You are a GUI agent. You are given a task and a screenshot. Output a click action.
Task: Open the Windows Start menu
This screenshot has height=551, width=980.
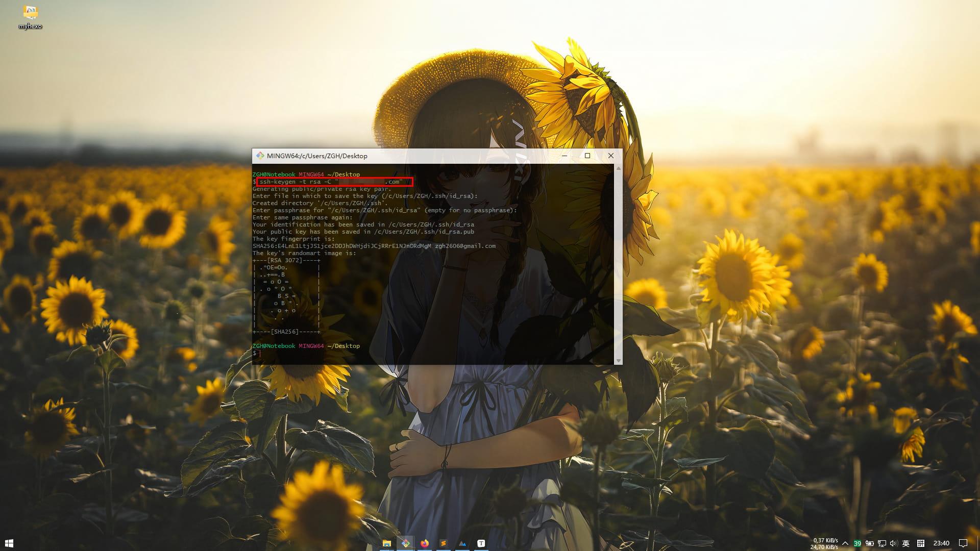point(9,543)
